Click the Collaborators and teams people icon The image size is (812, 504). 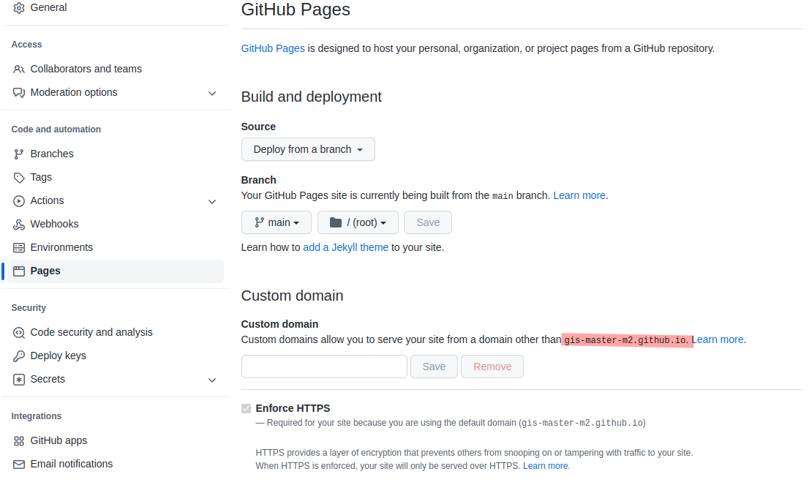tap(18, 69)
